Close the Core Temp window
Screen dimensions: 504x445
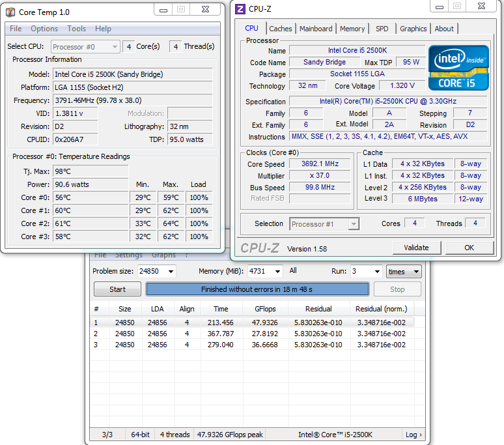(205, 10)
